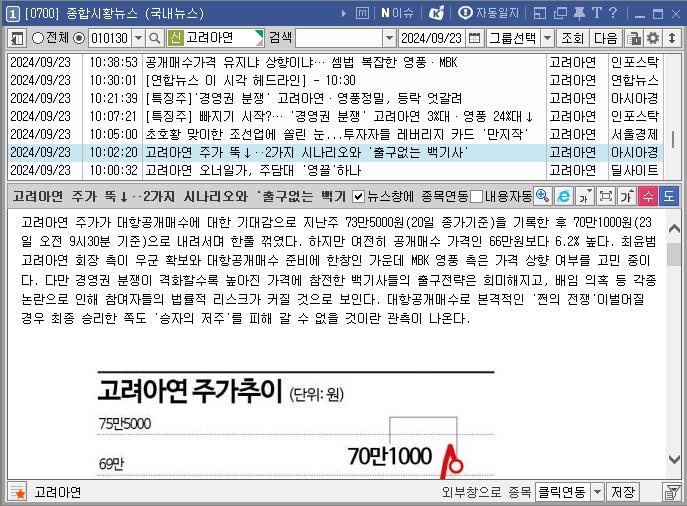Click article scrollbar down arrow
The image size is (687, 506).
[673, 460]
